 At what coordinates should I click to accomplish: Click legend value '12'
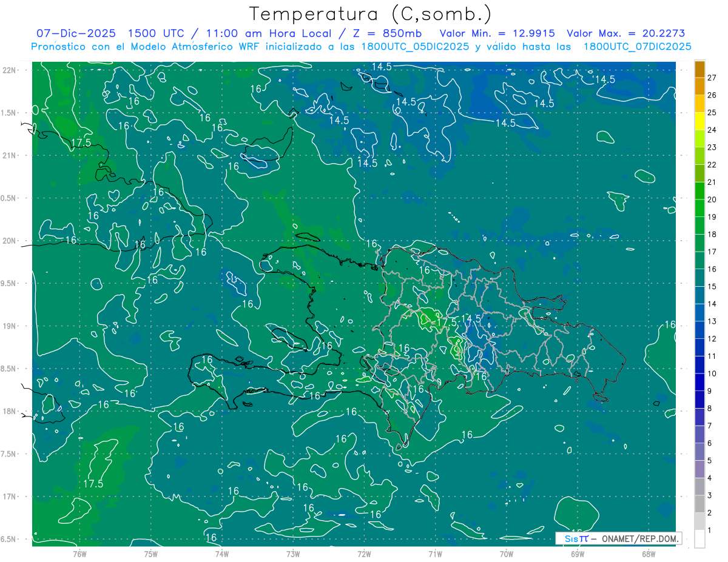click(x=712, y=338)
